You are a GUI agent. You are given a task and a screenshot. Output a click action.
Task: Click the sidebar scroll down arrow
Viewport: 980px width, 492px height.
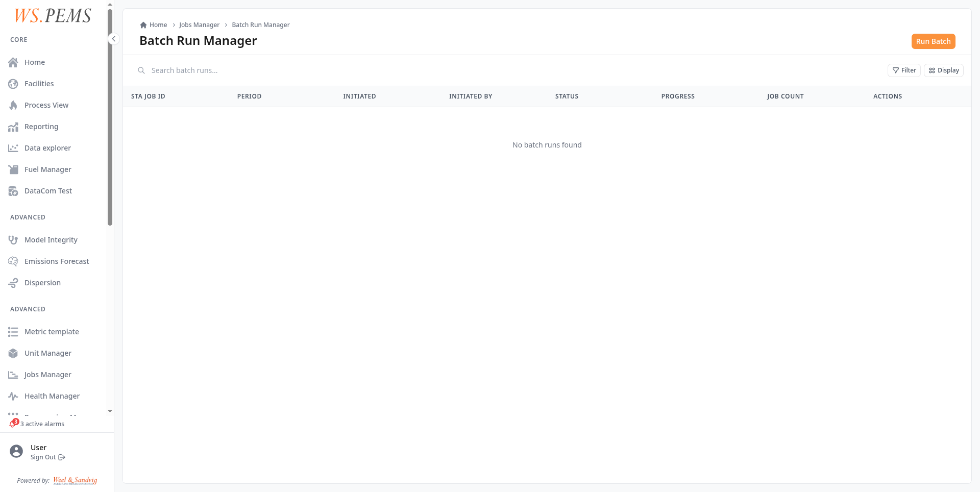(110, 411)
